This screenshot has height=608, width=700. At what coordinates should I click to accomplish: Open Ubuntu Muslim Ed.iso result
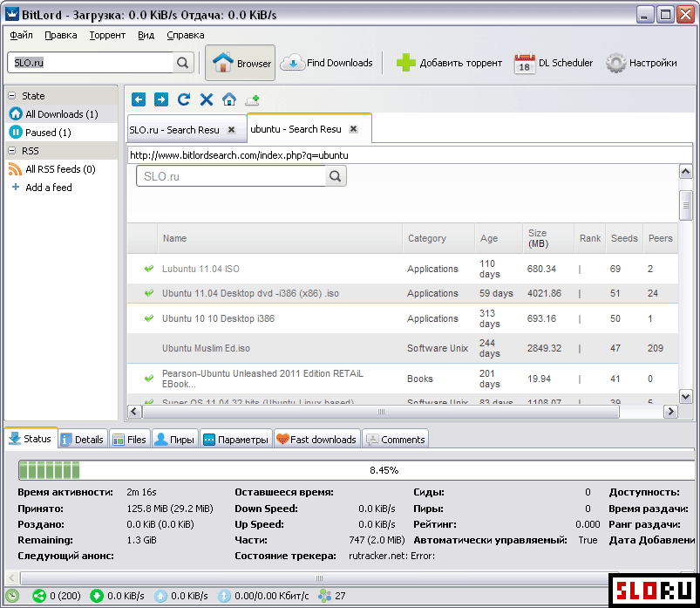[x=206, y=348]
